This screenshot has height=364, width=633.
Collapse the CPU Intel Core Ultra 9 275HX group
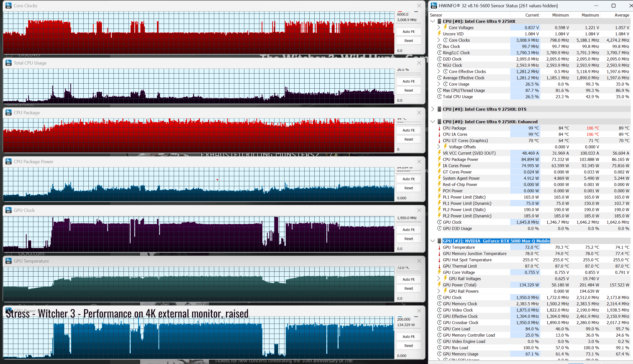coord(433,21)
